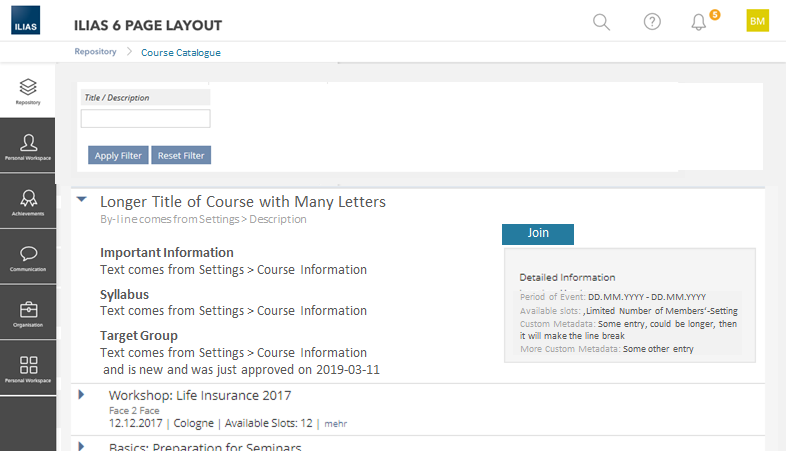Collapse the Longer Title of Course entry
Image resolution: width=786 pixels, height=451 pixels.
[81, 200]
